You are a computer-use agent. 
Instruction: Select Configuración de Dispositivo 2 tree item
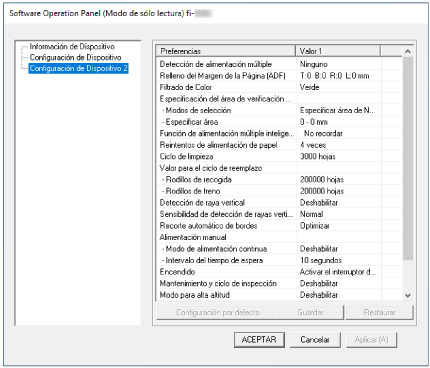tap(79, 68)
